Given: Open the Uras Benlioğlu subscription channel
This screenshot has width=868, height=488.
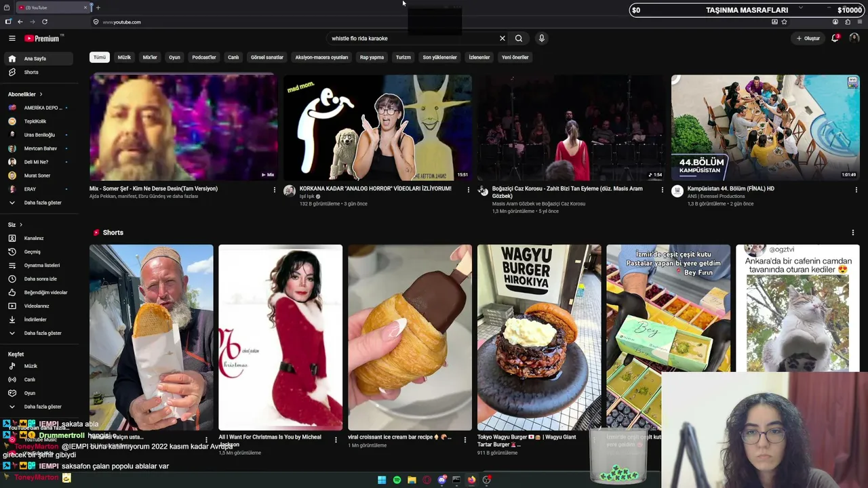Looking at the screenshot, I should (39, 135).
